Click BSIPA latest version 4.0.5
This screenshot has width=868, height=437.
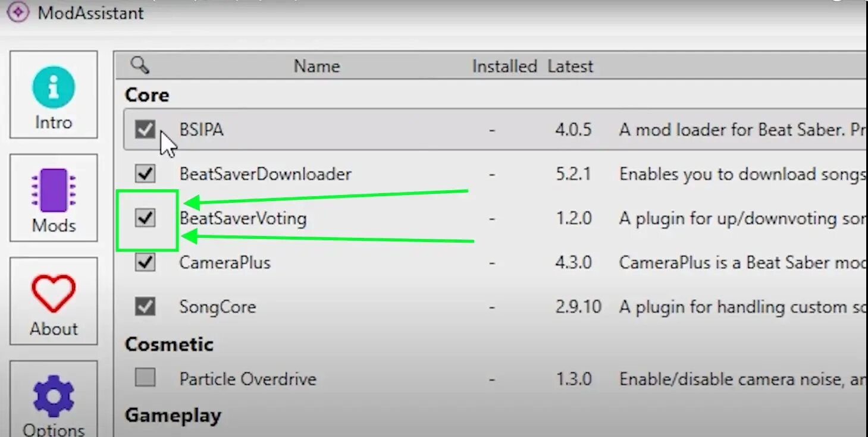[574, 130]
